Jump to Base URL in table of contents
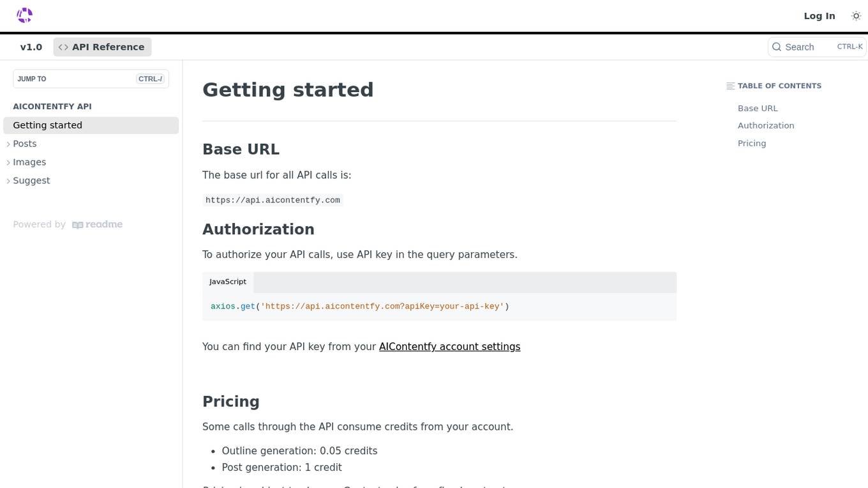 [x=758, y=109]
